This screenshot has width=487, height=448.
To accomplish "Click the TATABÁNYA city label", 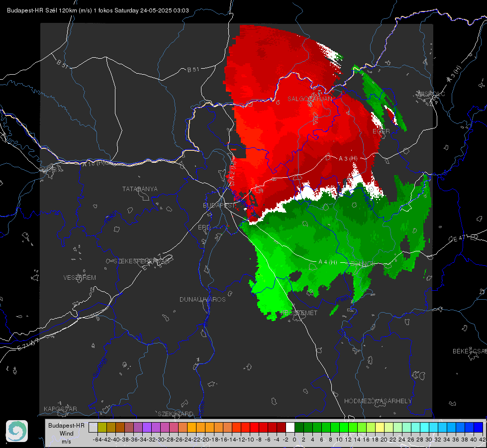I will pyautogui.click(x=140, y=189).
